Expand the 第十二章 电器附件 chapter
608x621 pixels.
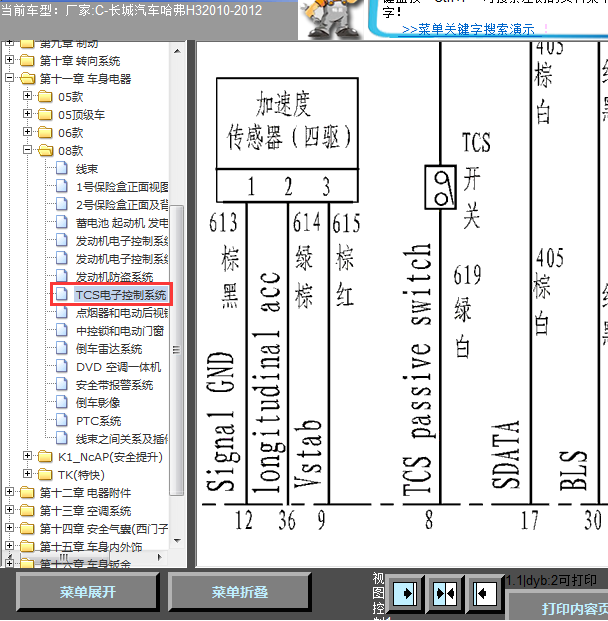click(x=9, y=492)
